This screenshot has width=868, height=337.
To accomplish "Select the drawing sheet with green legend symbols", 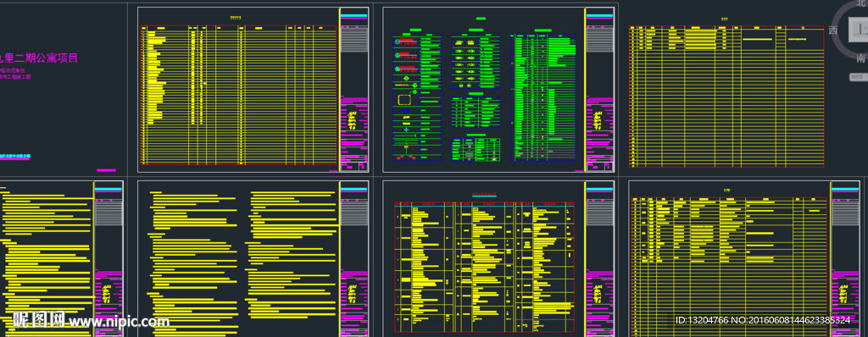I will click(498, 90).
